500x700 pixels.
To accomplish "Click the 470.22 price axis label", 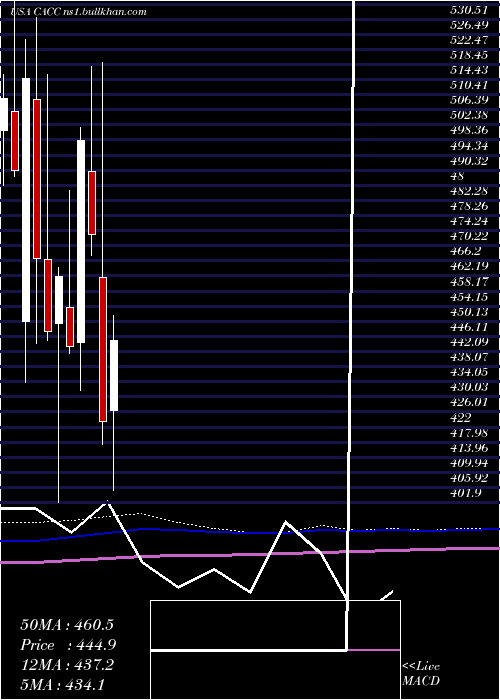I will click(x=469, y=237).
